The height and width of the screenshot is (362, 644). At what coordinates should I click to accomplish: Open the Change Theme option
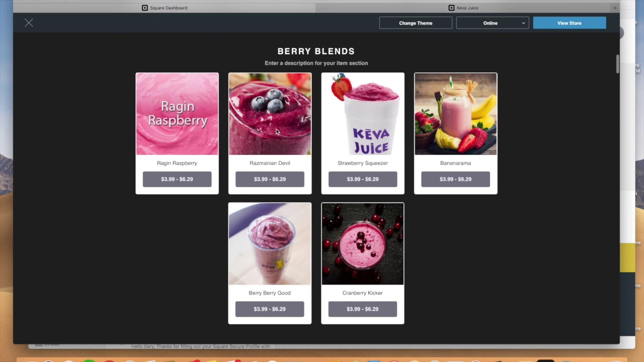tap(416, 23)
